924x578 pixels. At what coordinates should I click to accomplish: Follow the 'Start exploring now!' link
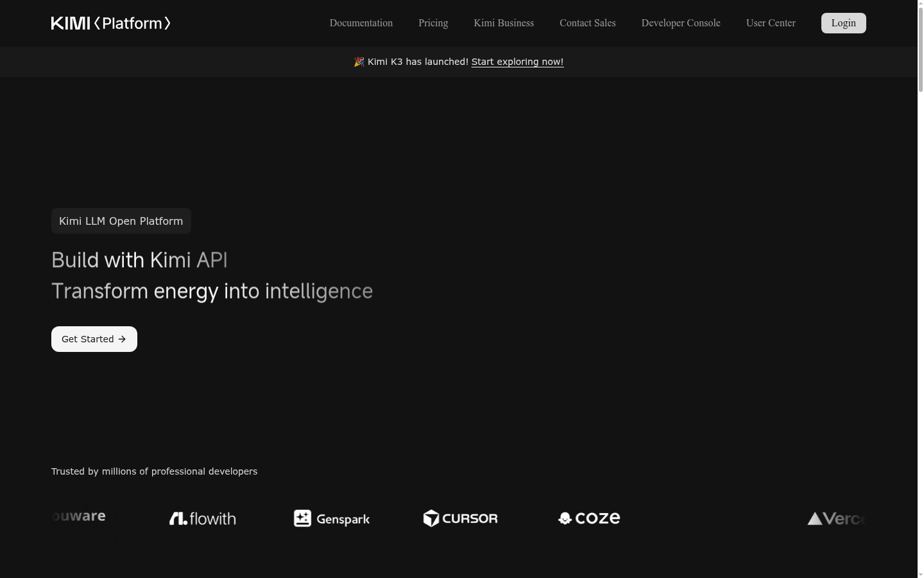517,62
